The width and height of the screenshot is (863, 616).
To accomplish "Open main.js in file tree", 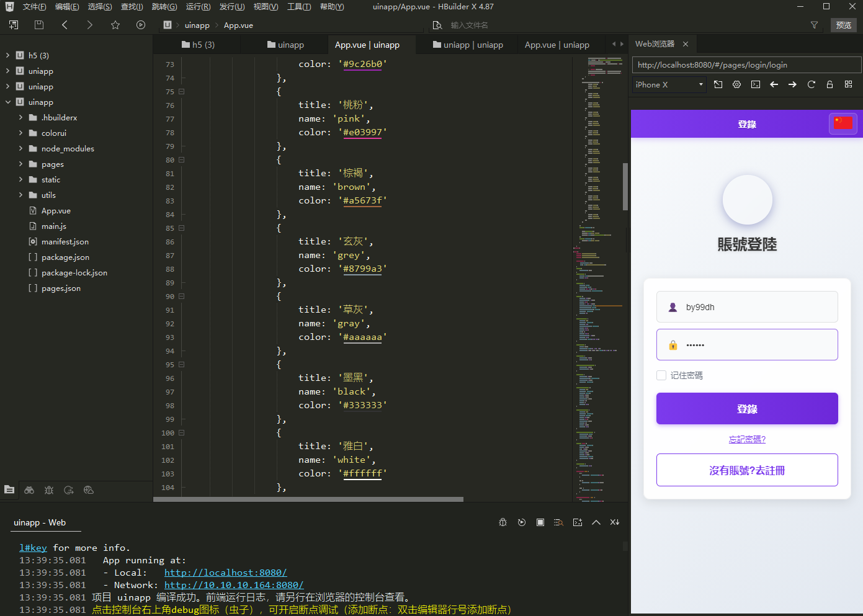I will [53, 226].
